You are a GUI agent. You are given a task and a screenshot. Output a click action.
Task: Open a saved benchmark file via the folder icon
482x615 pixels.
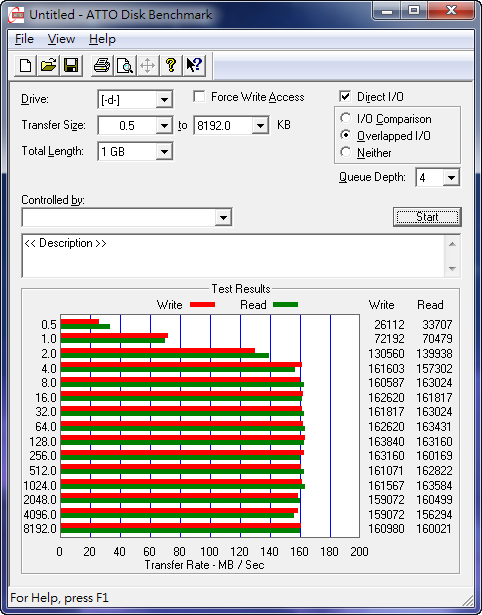click(48, 66)
